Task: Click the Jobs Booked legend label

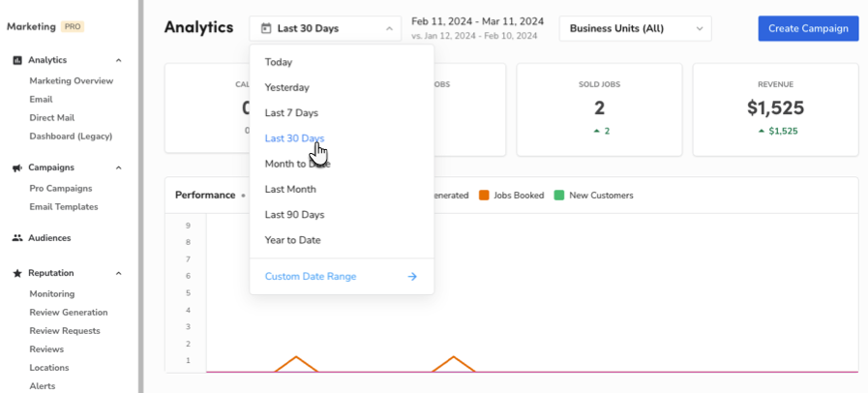Action: coord(519,196)
